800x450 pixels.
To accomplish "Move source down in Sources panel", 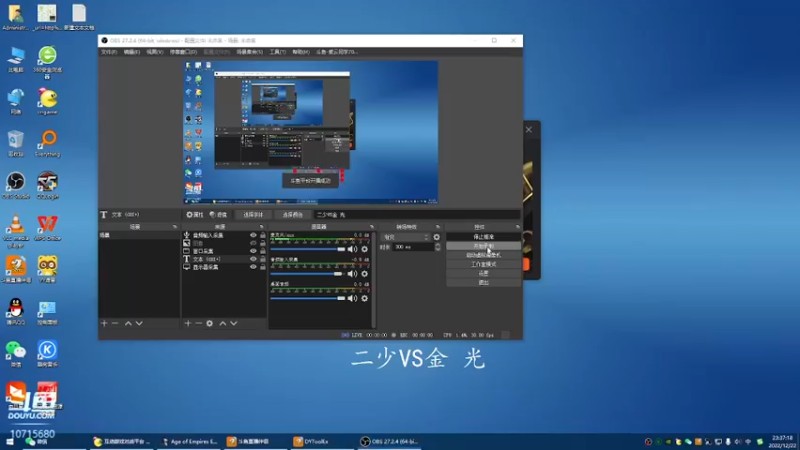I will [x=234, y=323].
